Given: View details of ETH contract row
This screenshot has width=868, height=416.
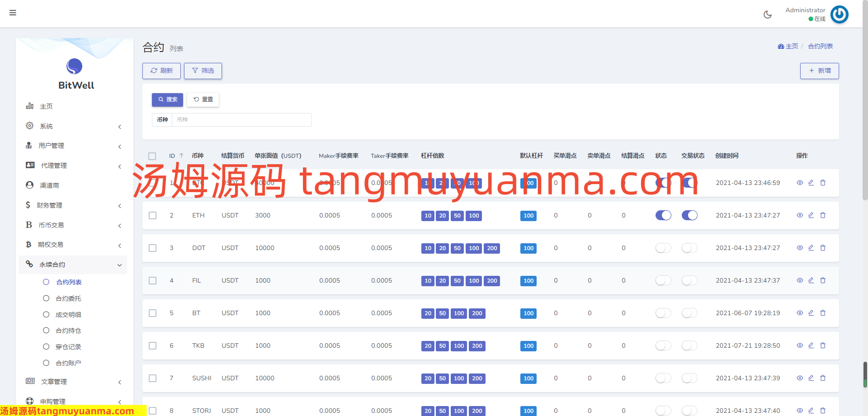Looking at the screenshot, I should pos(799,215).
